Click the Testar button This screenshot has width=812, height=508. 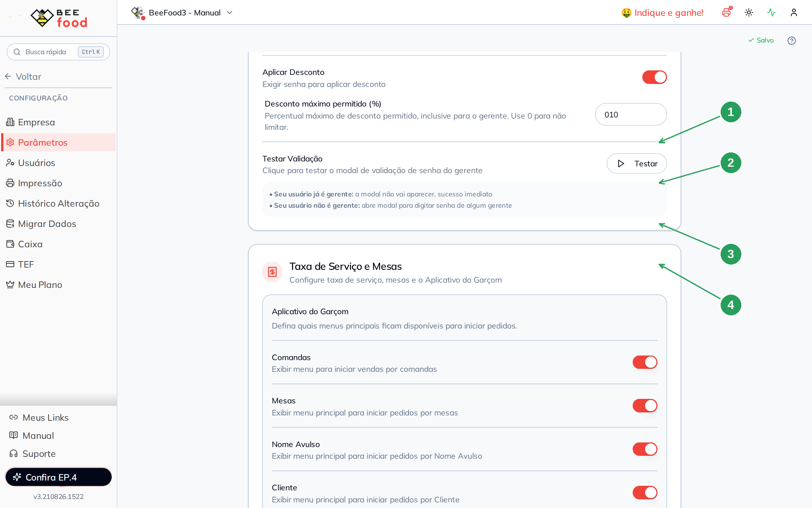[x=637, y=163]
